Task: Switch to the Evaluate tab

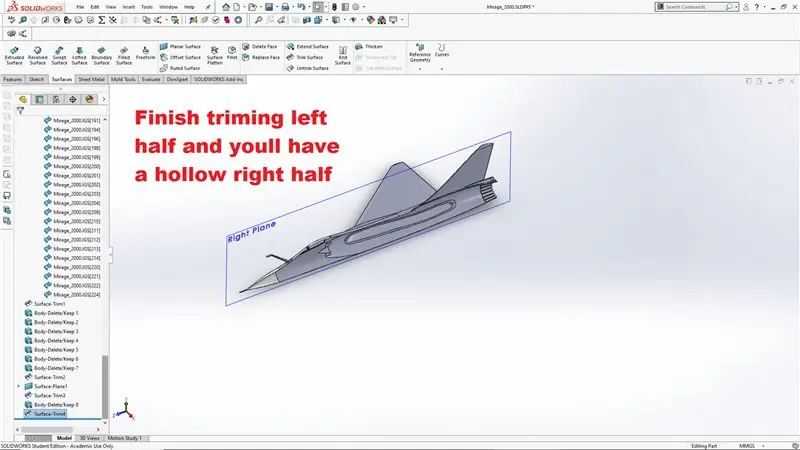Action: coord(151,80)
